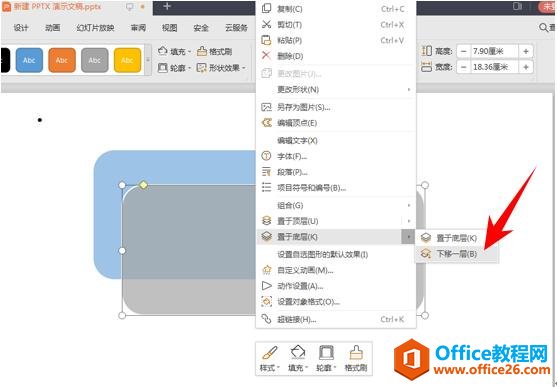The image size is (557, 387).
Task: Apply the gray Abc shape style
Action: click(x=94, y=60)
